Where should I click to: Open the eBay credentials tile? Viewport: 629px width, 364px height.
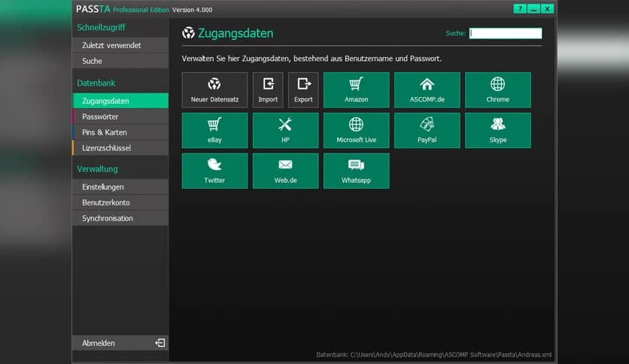214,131
